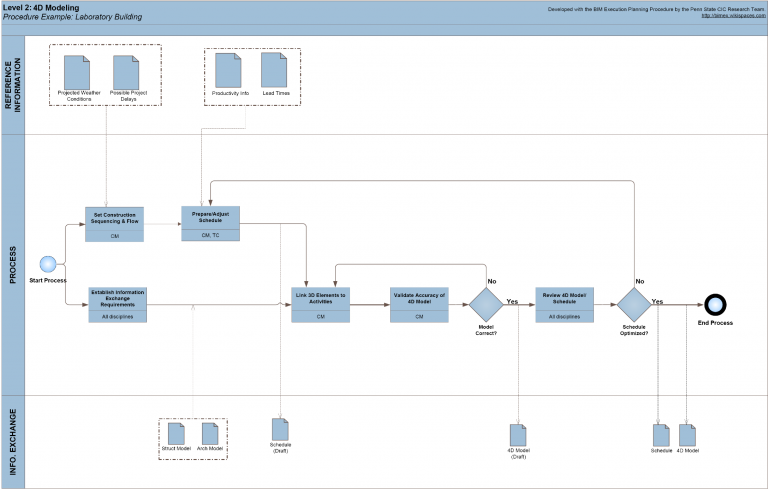Click the Productivity Info document icon
The height and width of the screenshot is (489, 768).
click(x=228, y=70)
